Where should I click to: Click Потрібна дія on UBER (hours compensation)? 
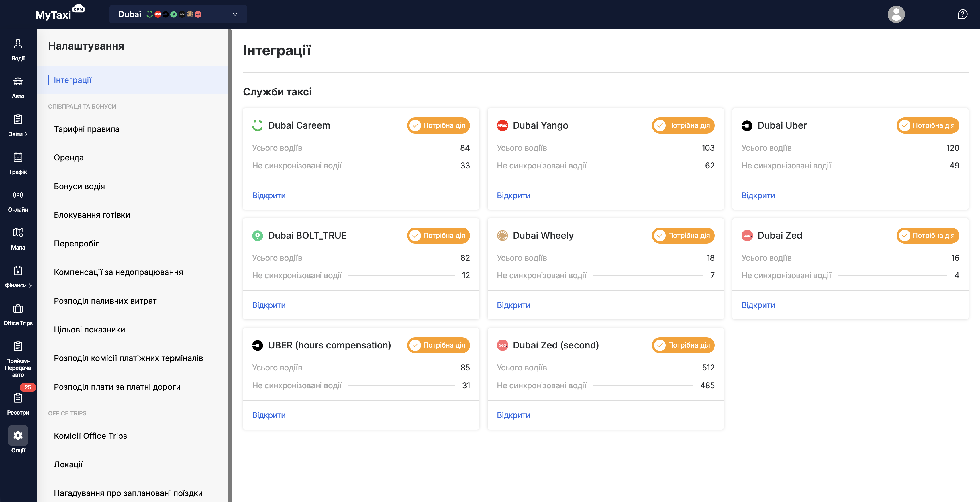(x=438, y=345)
